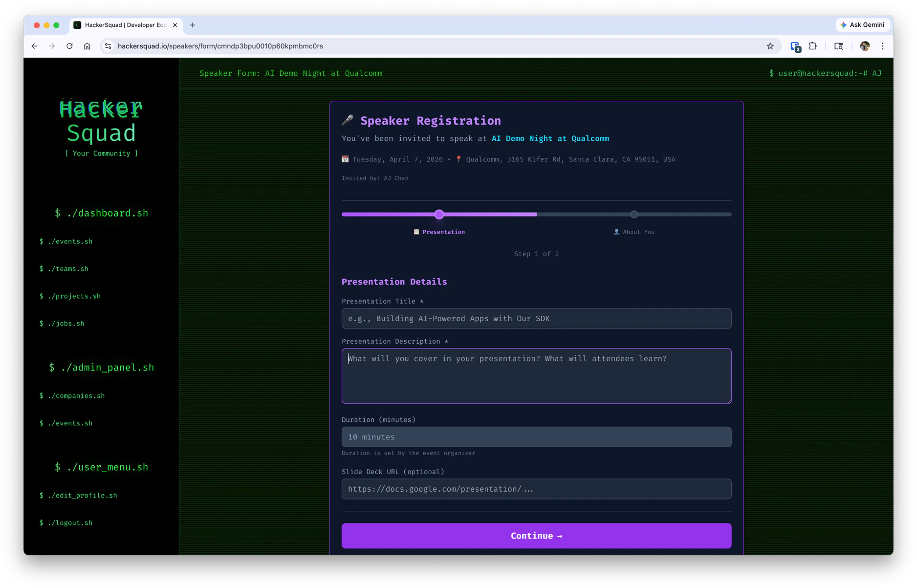The height and width of the screenshot is (588, 917).
Task: Select the Presentation step label
Action: pyautogui.click(x=439, y=232)
